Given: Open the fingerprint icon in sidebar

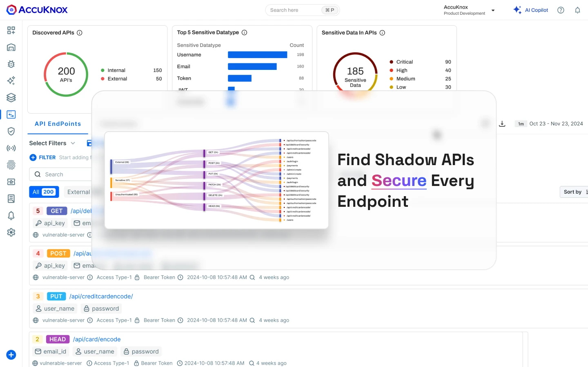Looking at the screenshot, I should tap(11, 165).
